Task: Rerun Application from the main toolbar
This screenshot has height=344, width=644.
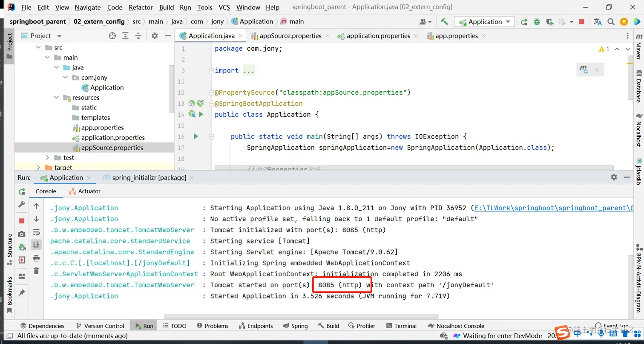Action: click(524, 22)
